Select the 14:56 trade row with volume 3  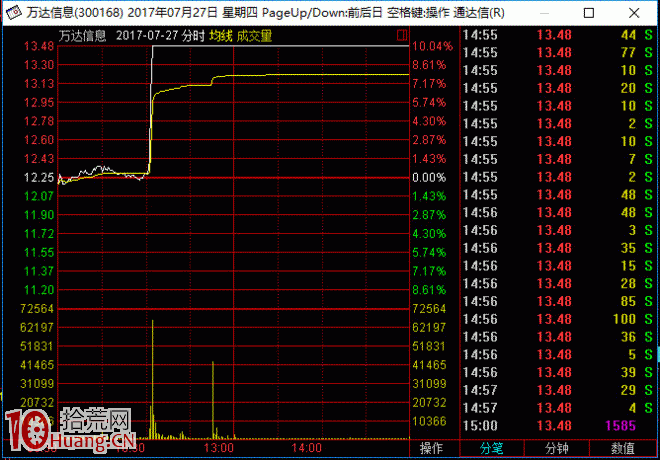tap(558, 230)
